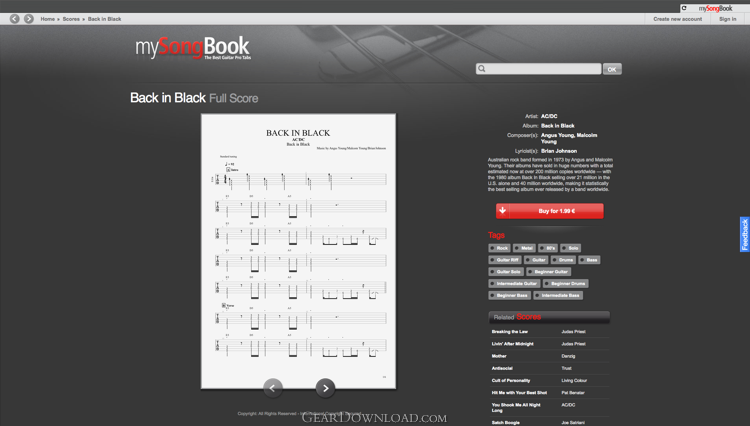Select the Beginner Guitar tag
750x426 pixels.
[x=548, y=272]
